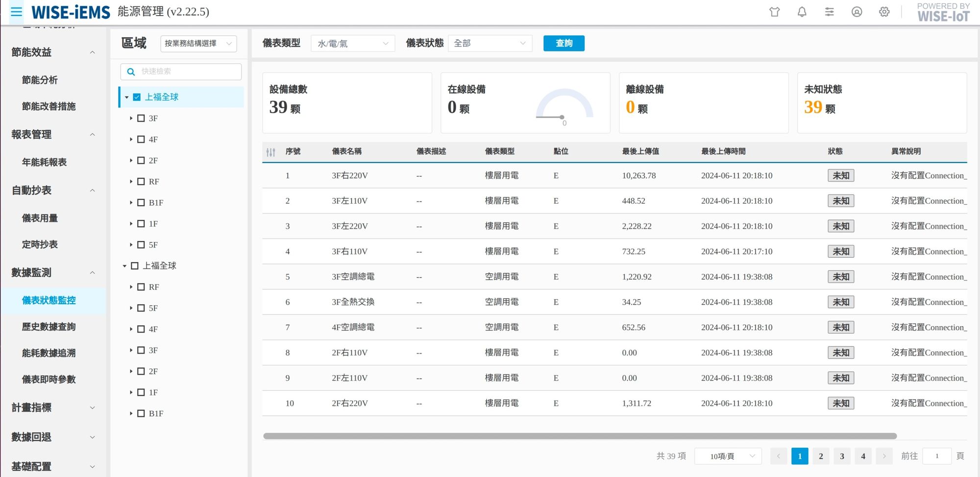Screen dimensions: 980x477
Task: Open the notifications bell
Action: pos(802,12)
